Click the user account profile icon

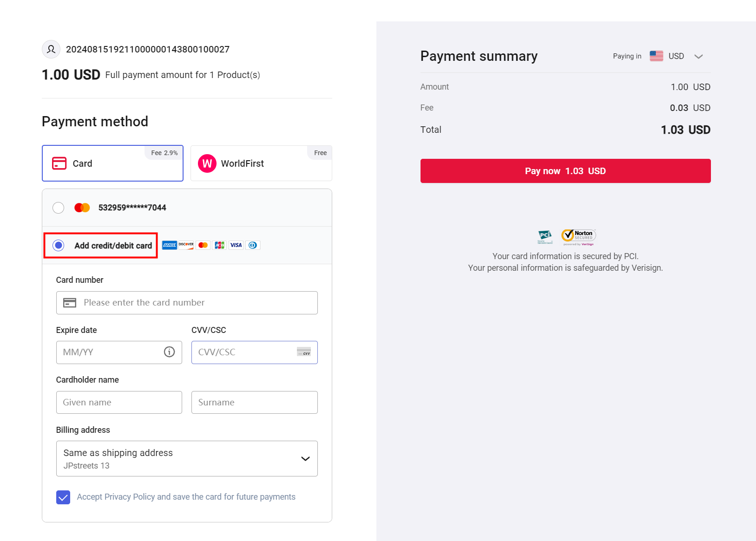tap(51, 49)
